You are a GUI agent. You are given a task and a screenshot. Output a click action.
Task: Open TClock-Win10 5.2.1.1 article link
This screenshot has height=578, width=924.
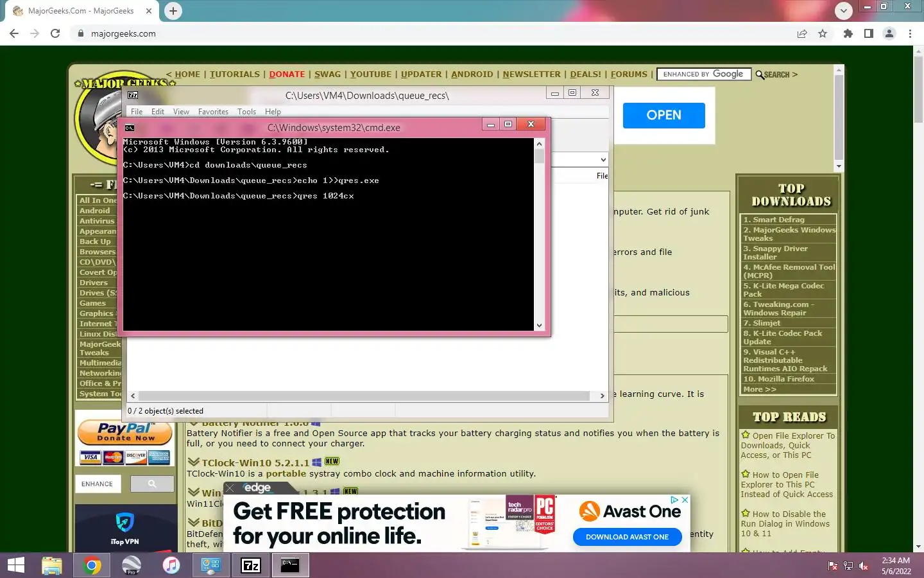[255, 462]
